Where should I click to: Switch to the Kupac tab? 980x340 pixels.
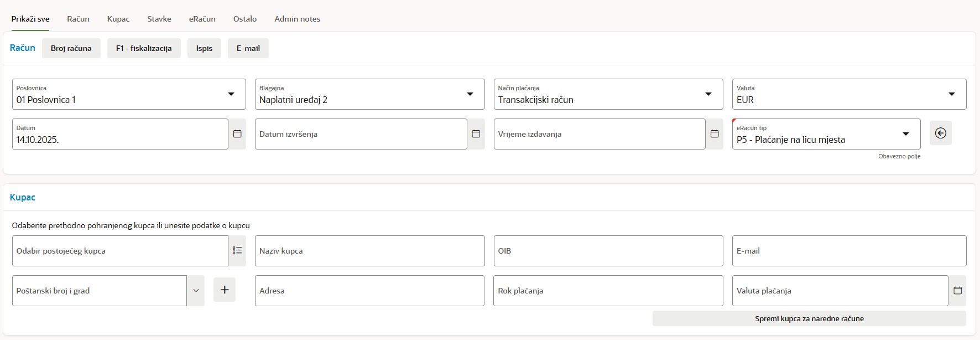coord(118,19)
